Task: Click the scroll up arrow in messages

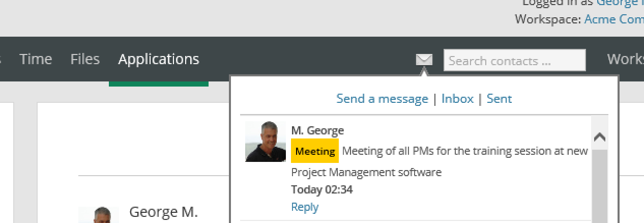Action: 600,137
